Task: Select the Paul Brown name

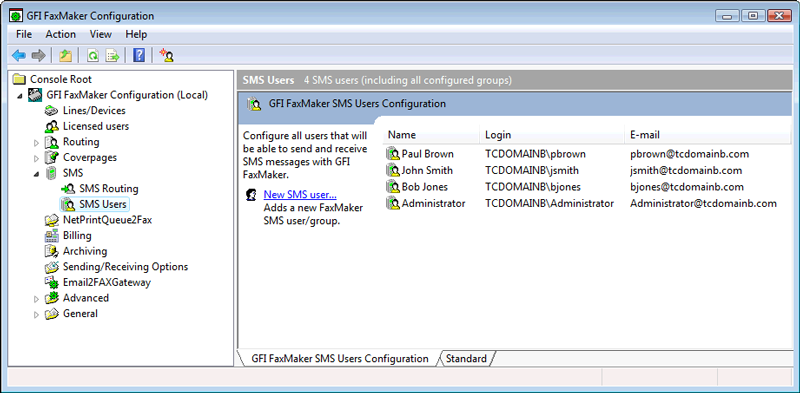Action: [428, 154]
